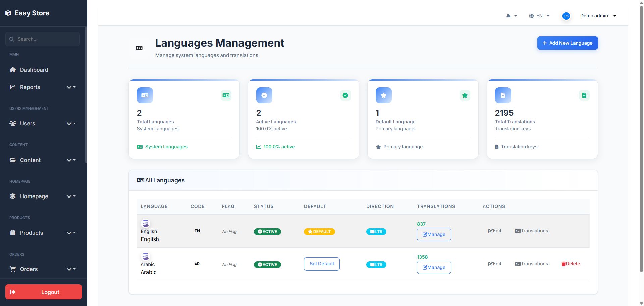The height and width of the screenshot is (306, 644).
Task: Click the Total Languages card icon
Action: [x=145, y=95]
